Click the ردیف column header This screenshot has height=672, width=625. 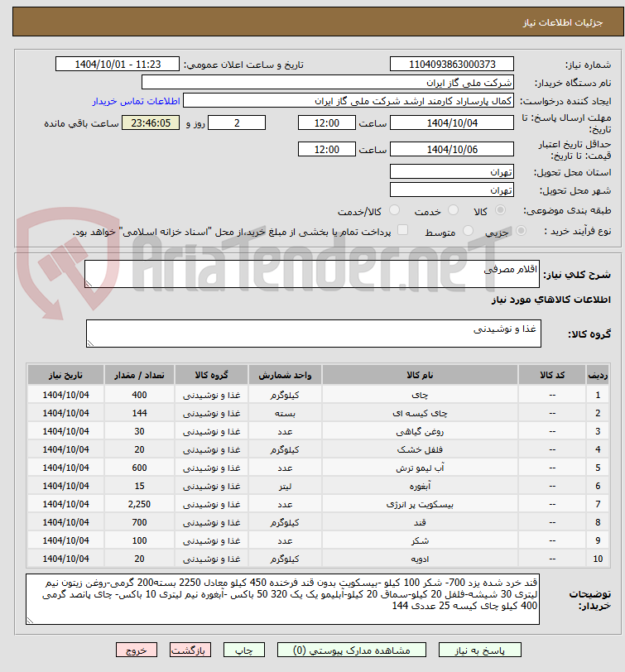(x=598, y=375)
